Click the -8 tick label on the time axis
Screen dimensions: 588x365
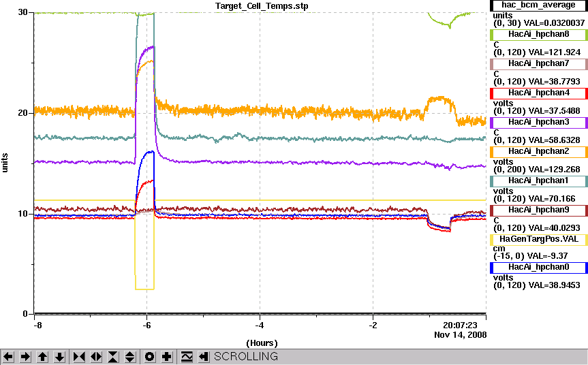(x=37, y=325)
